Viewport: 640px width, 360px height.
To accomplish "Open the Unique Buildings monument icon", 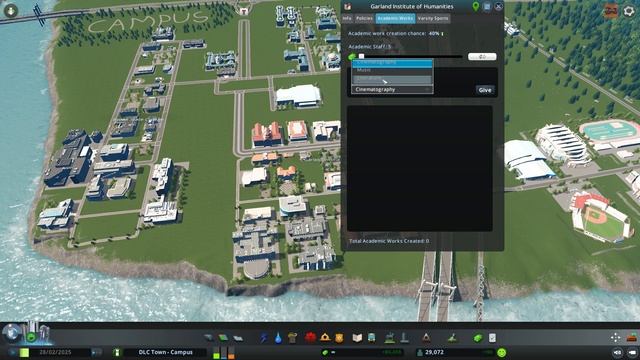I will 404,338.
